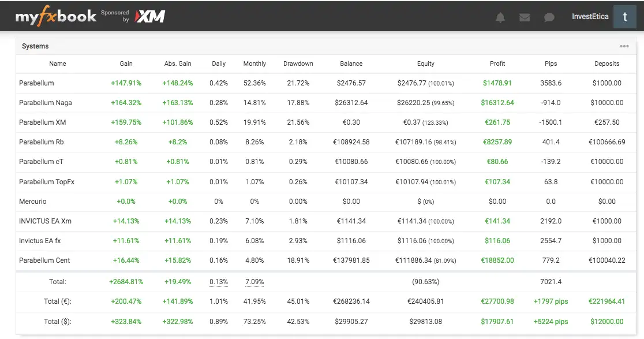Open the Parabellum system
644x339 pixels.
(36, 83)
